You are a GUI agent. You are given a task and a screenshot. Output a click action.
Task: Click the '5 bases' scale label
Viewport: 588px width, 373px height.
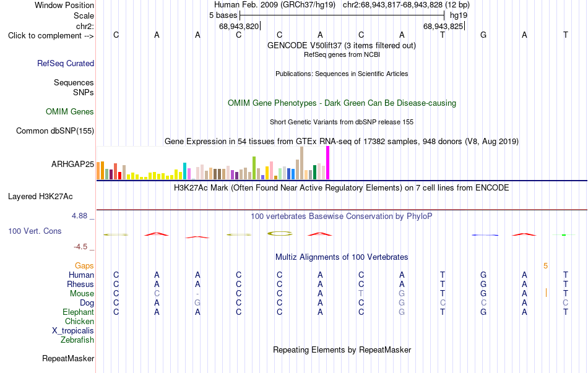point(223,15)
